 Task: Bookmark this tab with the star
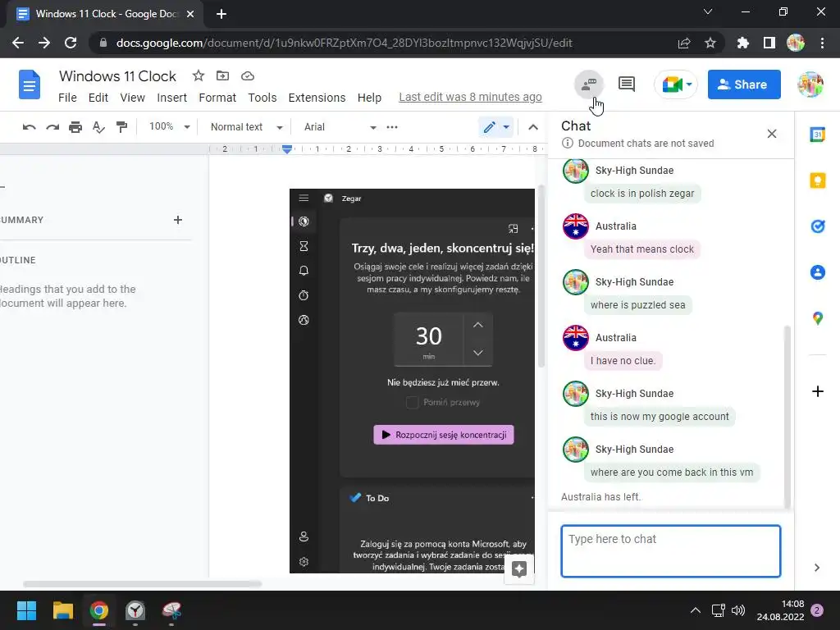pyautogui.click(x=710, y=43)
